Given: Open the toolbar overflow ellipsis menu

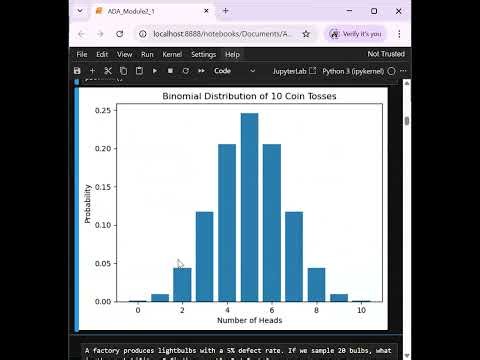Looking at the screenshot, I should (x=403, y=71).
